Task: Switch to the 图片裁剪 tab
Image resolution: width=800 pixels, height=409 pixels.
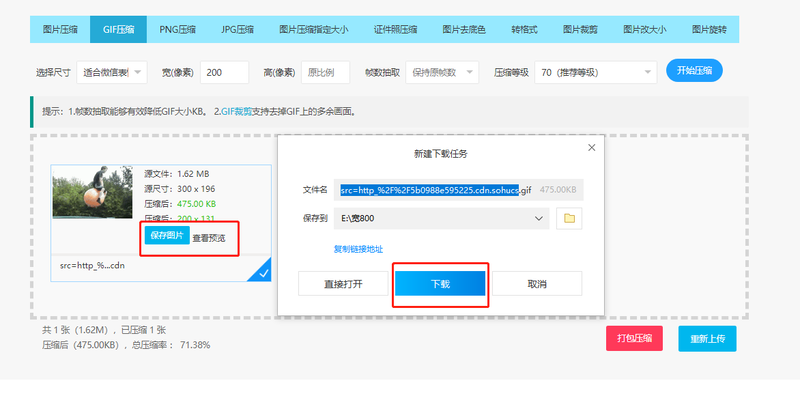Action: coord(580,30)
